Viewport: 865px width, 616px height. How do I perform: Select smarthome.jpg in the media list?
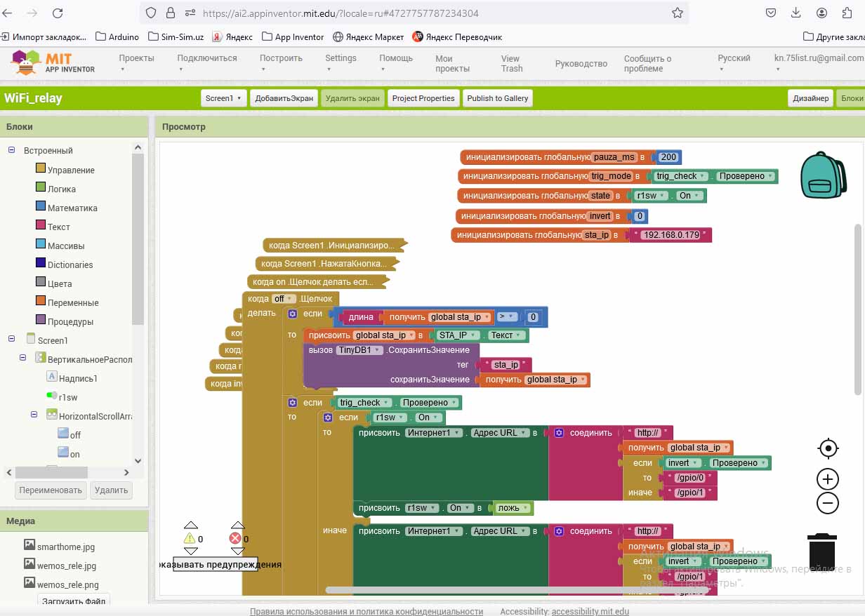pos(65,547)
